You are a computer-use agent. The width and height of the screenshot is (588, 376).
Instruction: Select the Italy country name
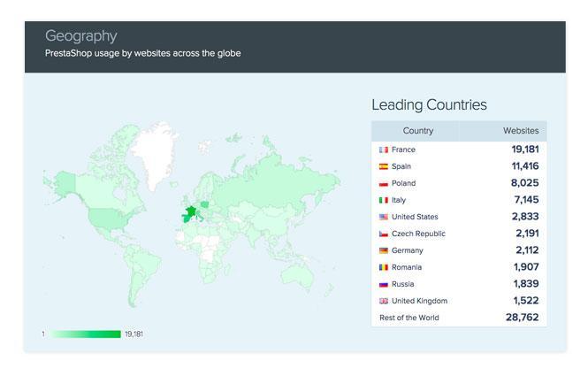point(399,200)
